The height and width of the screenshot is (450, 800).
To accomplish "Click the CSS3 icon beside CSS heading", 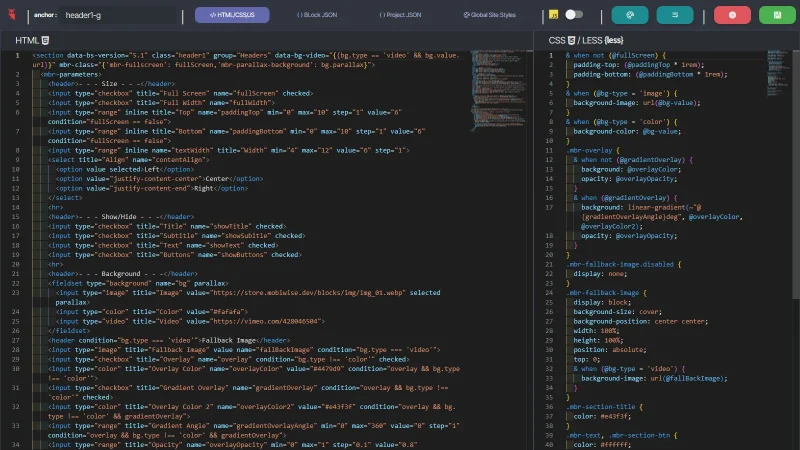I will [x=571, y=40].
